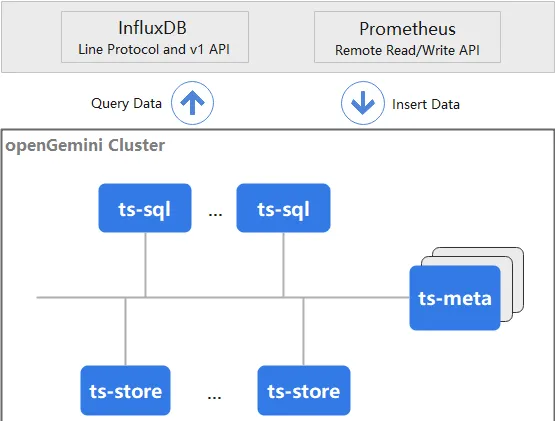Click the rearmost stacked ts-meta card
The height and width of the screenshot is (421, 555).
pos(519,280)
